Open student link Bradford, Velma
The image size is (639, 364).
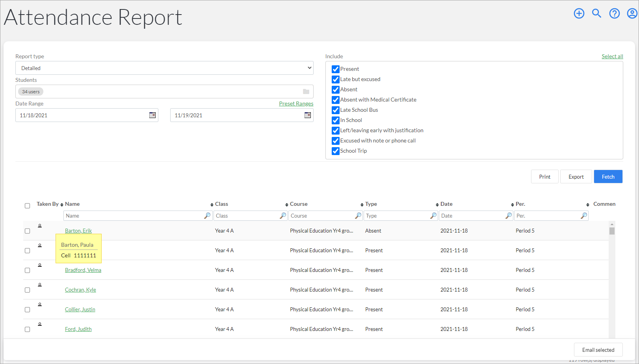[83, 270]
